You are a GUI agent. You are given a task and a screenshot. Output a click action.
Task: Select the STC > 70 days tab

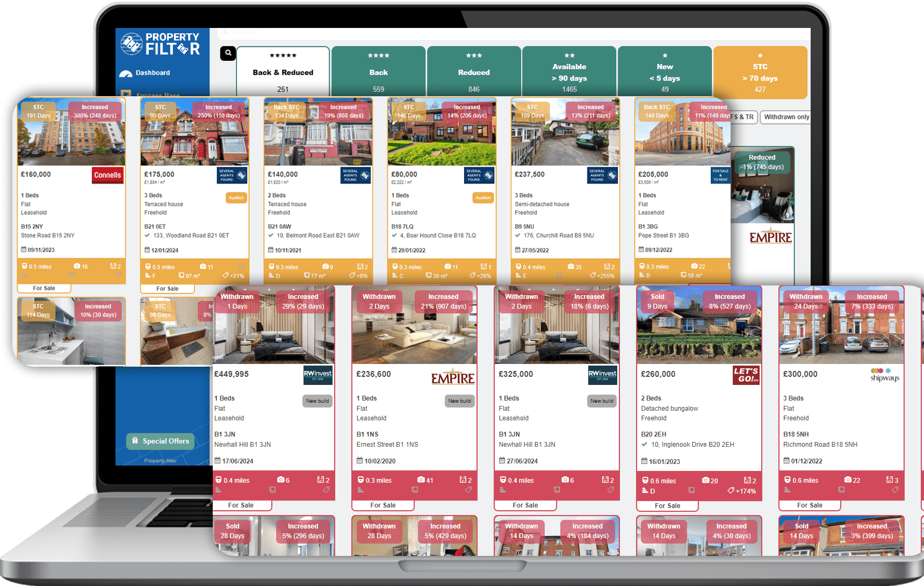[x=760, y=72]
